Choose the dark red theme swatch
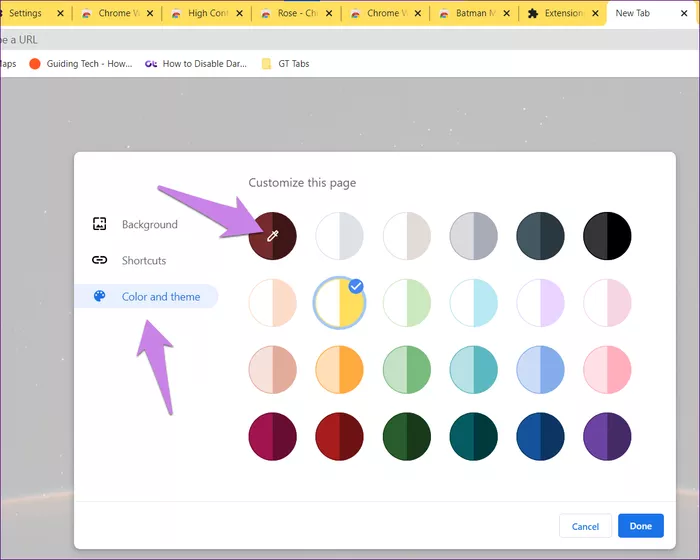 (x=339, y=436)
